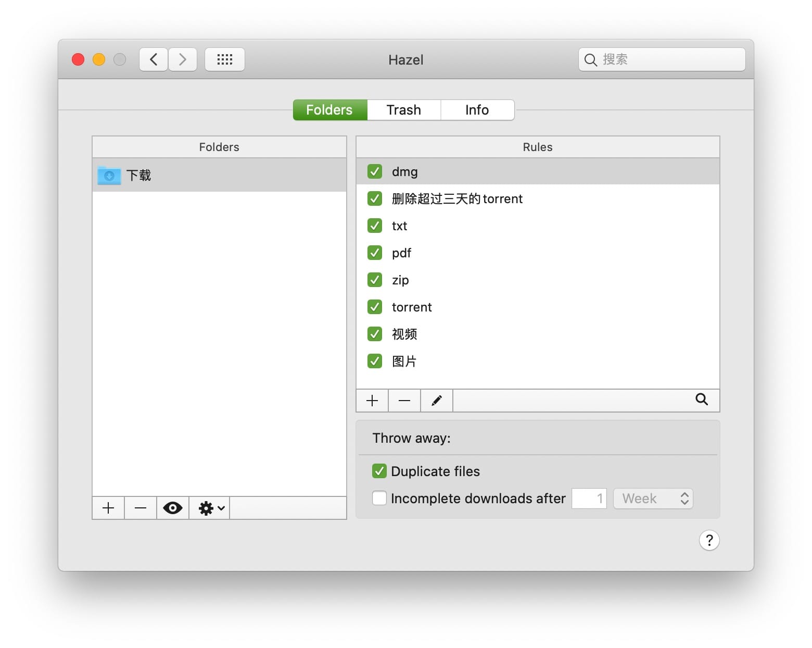This screenshot has height=648, width=812.
Task: Switch to the Trash tab
Action: (x=404, y=110)
